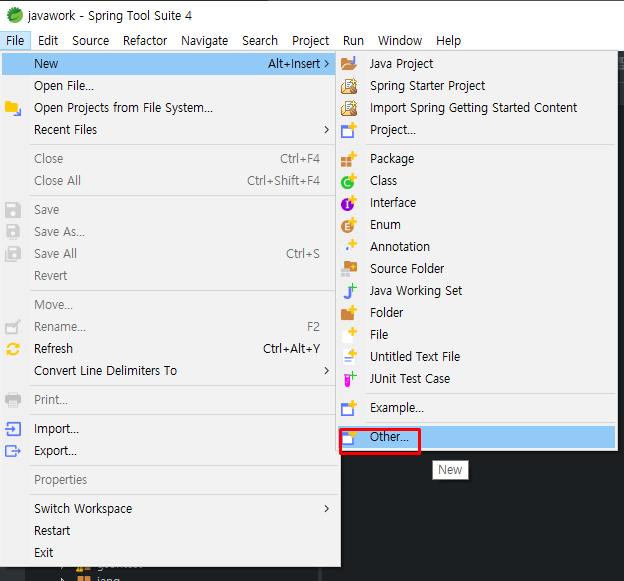
Task: Click the Import arrow icon
Action: 13,429
